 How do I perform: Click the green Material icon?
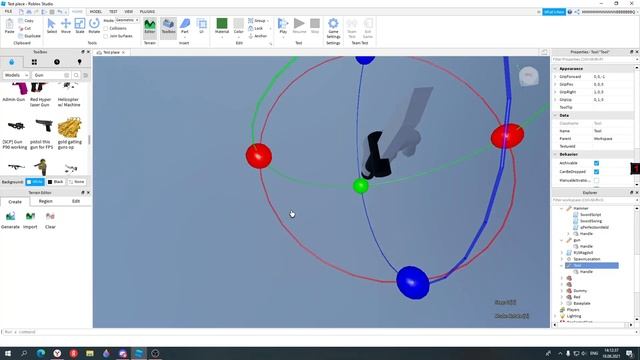click(x=222, y=24)
